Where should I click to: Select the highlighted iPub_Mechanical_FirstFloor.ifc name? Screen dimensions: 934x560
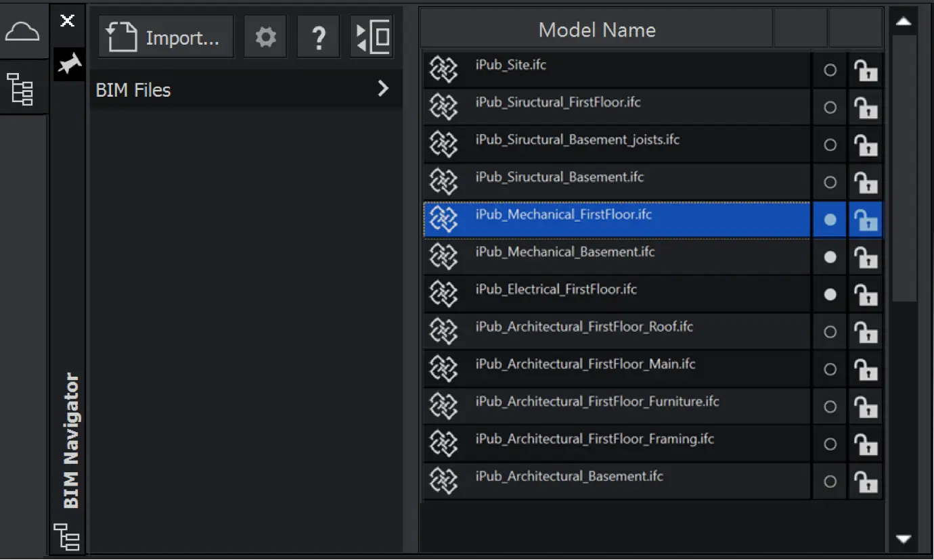[563, 214]
